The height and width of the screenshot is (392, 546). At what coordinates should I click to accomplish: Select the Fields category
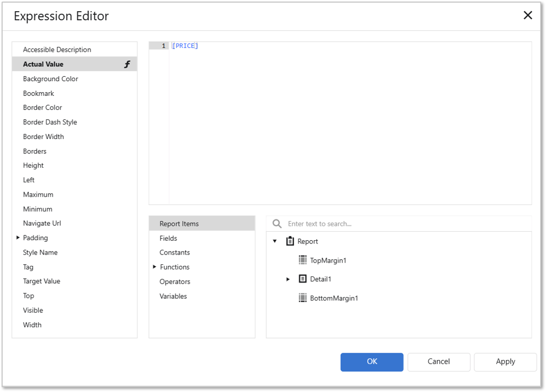point(202,238)
